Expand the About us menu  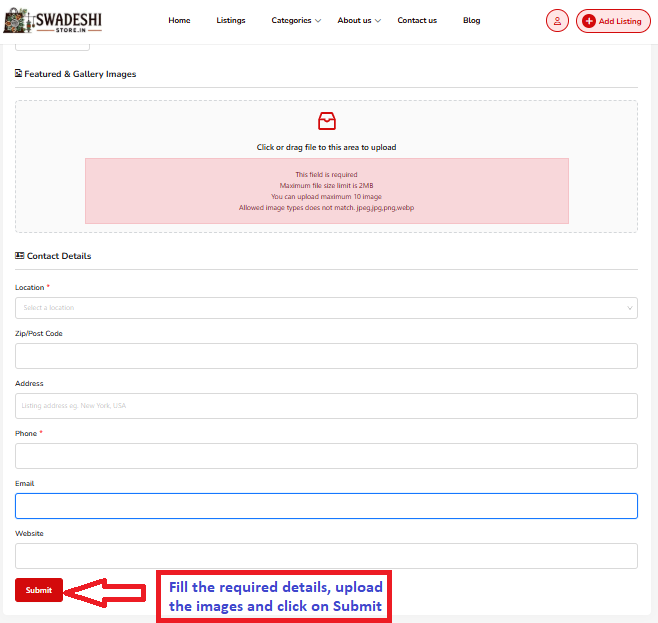tap(359, 21)
